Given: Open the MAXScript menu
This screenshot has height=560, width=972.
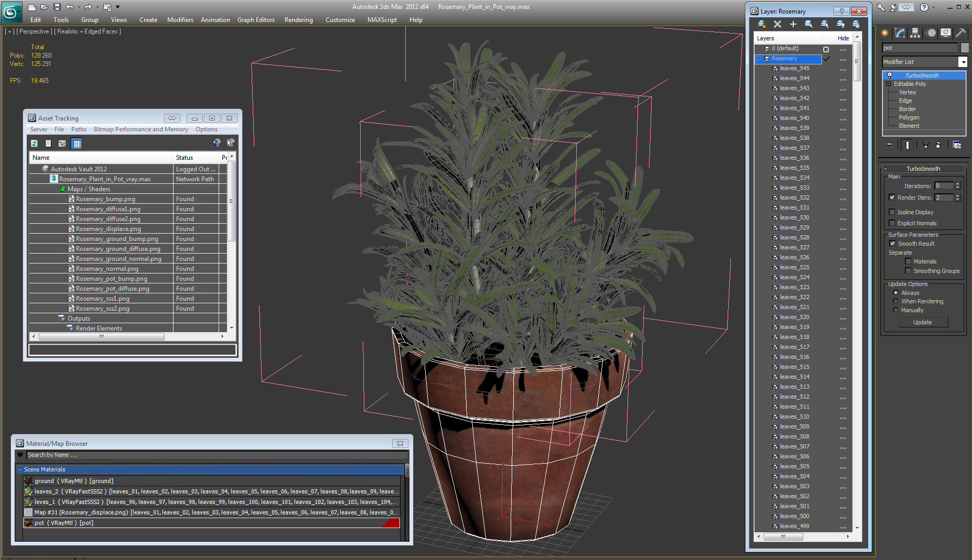Looking at the screenshot, I should tap(382, 20).
